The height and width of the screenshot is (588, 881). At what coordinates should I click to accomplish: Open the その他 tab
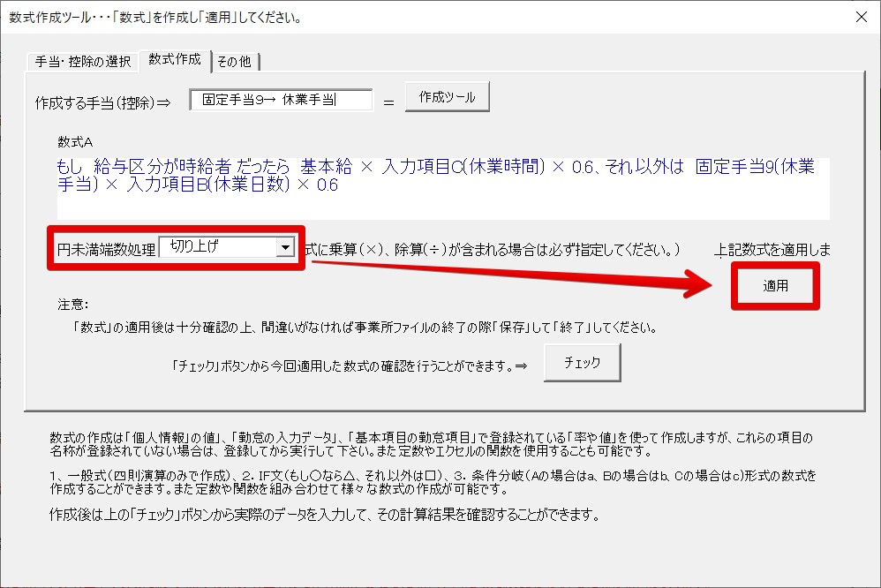[x=234, y=61]
